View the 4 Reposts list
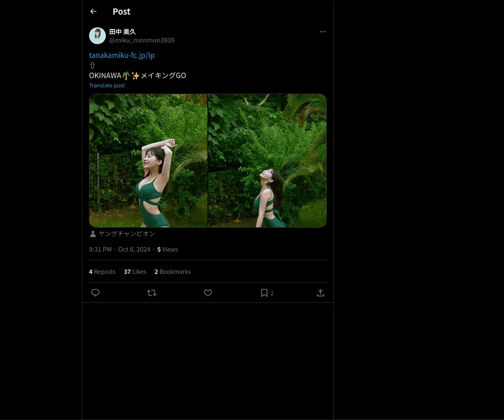The height and width of the screenshot is (420, 504). click(102, 271)
